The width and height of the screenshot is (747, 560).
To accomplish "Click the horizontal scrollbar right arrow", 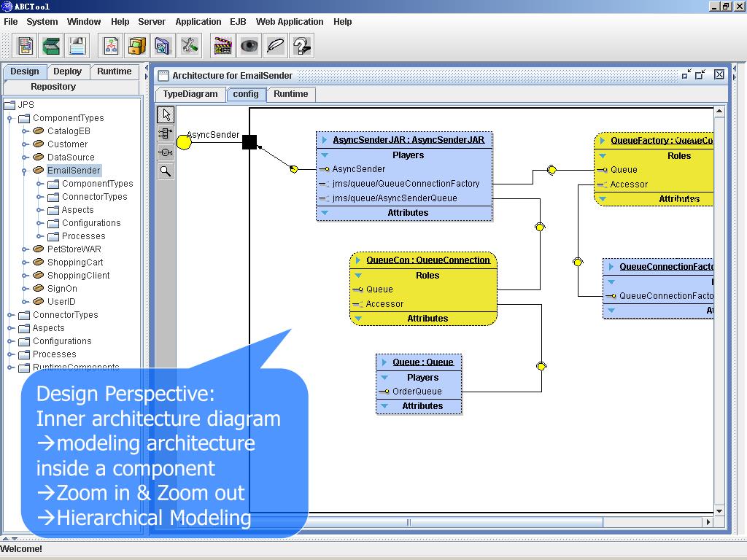I will [x=708, y=522].
